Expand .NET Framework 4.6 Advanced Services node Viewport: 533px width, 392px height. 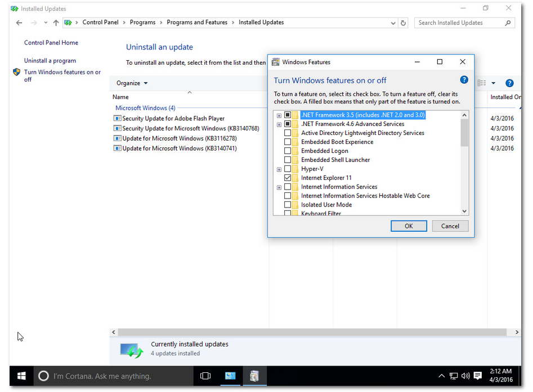(x=279, y=125)
